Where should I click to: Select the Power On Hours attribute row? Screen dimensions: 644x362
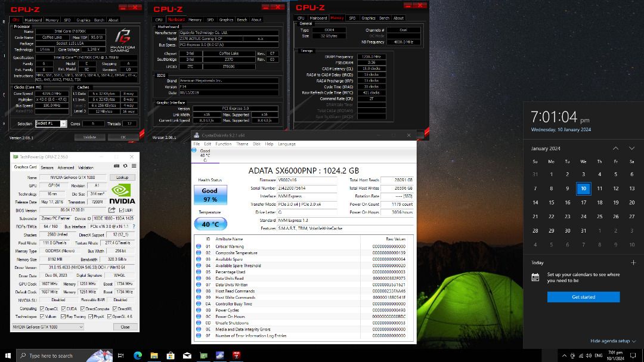[x=303, y=317]
